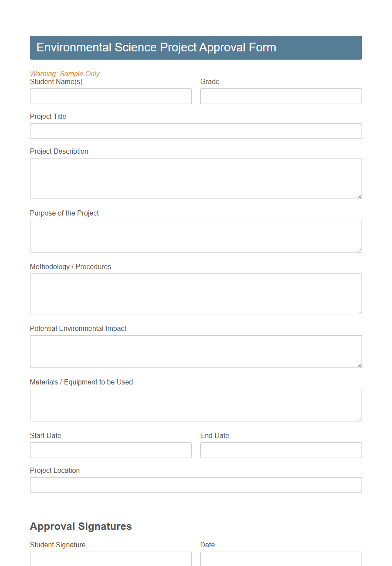This screenshot has height=566, width=392.
Task: Click inside the Methodology / Procedures text area
Action: tap(196, 293)
